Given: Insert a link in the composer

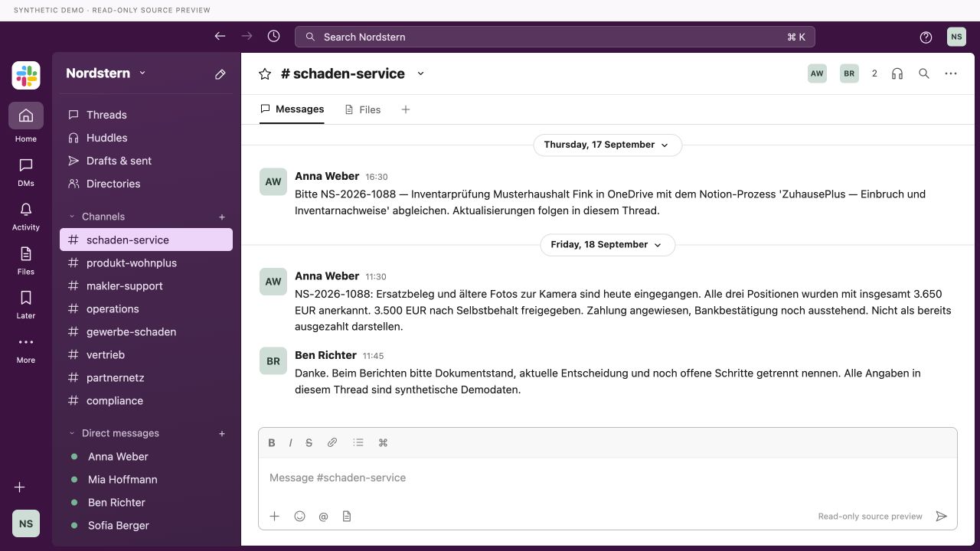Looking at the screenshot, I should [332, 442].
